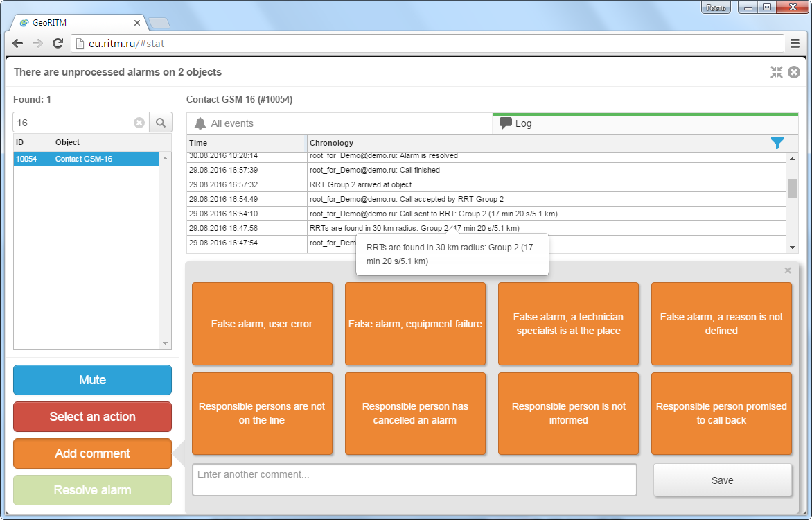Select 'Call accepted by RRT Group 2' entry
The image size is (812, 520).
[x=486, y=199]
